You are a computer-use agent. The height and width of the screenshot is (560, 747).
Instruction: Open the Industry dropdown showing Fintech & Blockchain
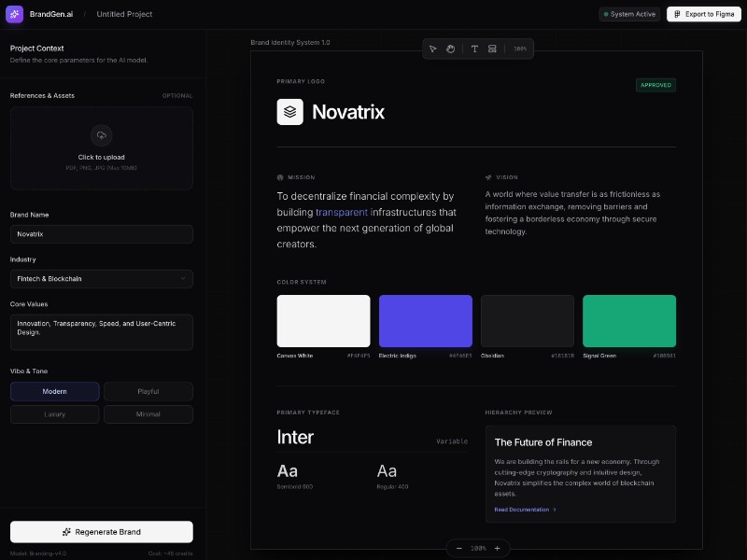[x=101, y=278]
